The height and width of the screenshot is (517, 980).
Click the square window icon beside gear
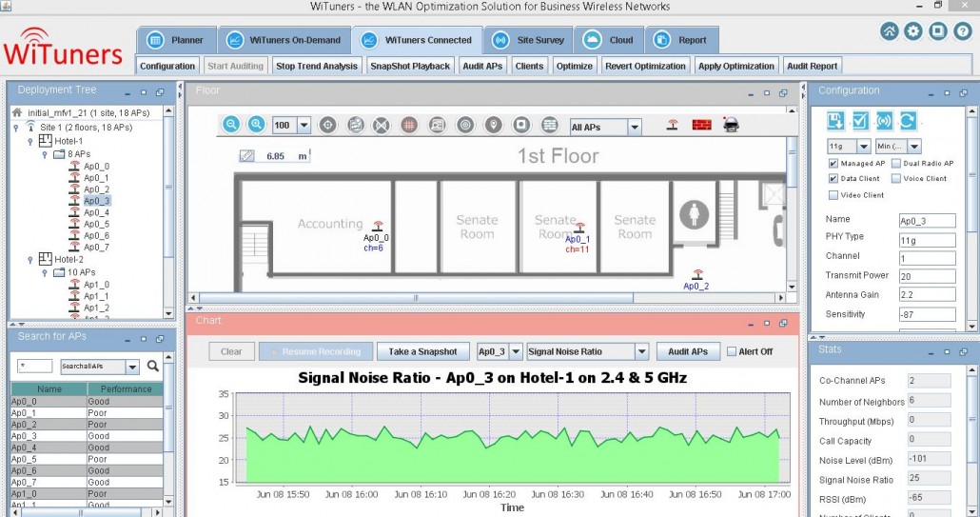pyautogui.click(x=937, y=31)
